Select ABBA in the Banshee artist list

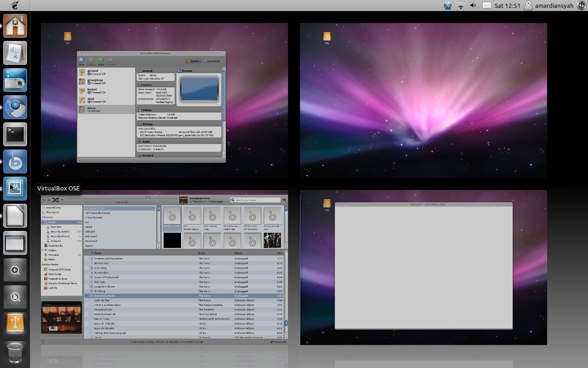click(x=119, y=227)
